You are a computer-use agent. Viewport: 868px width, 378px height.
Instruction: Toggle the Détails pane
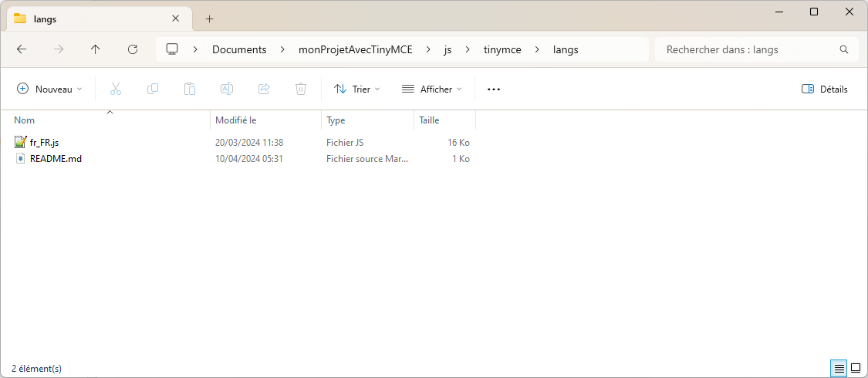825,89
